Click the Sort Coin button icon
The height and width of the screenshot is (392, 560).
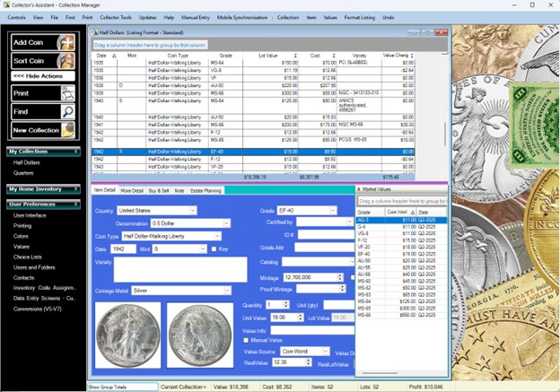point(66,61)
